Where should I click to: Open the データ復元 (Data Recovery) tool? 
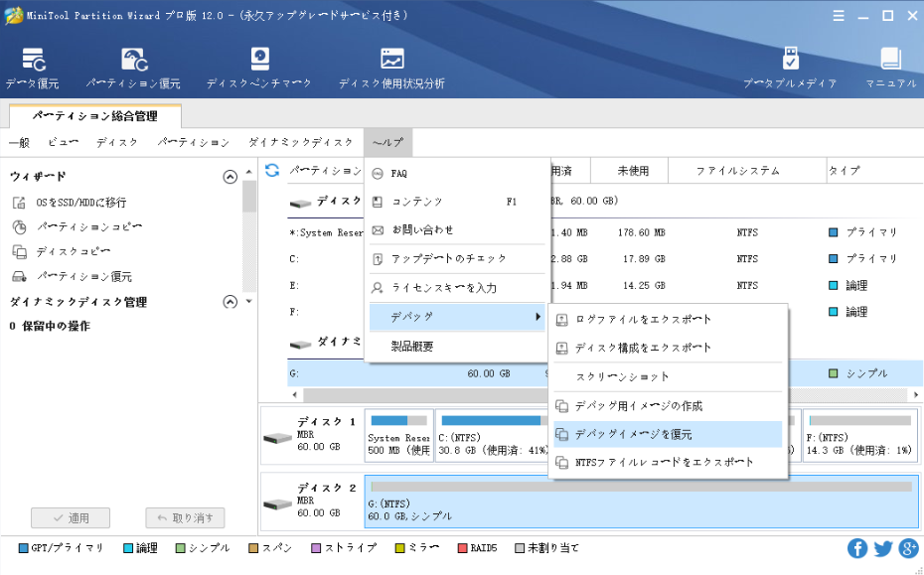pos(33,68)
